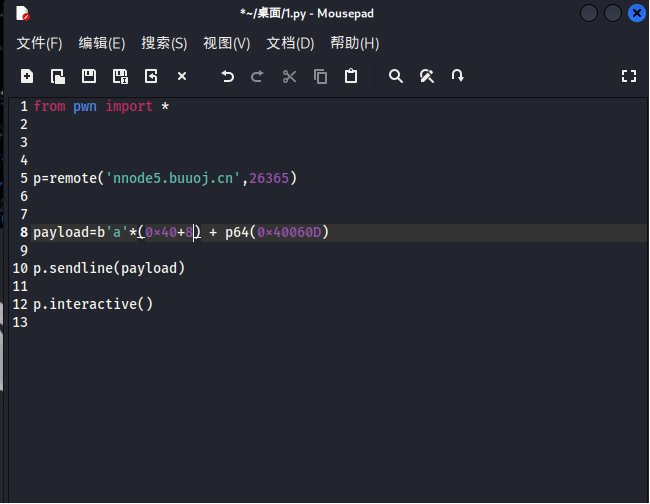This screenshot has width=650, height=504.
Task: Open Find with the magnifier icon
Action: (x=396, y=76)
